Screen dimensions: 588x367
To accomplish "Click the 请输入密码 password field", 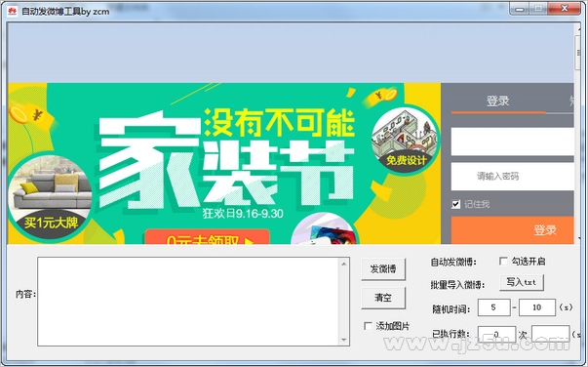I will pyautogui.click(x=512, y=176).
